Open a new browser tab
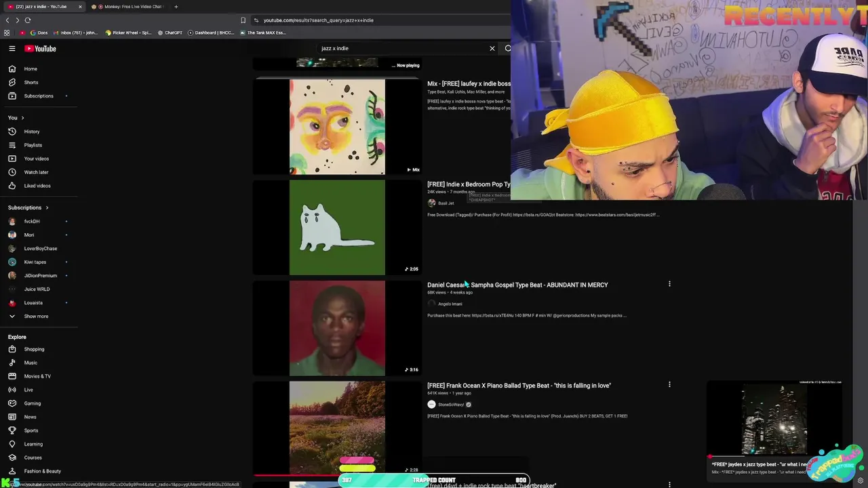The width and height of the screenshot is (868, 488). (176, 7)
